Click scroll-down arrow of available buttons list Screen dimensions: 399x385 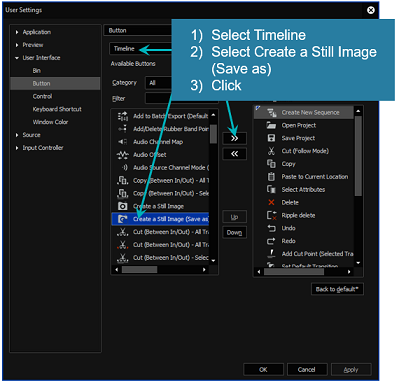(213, 261)
